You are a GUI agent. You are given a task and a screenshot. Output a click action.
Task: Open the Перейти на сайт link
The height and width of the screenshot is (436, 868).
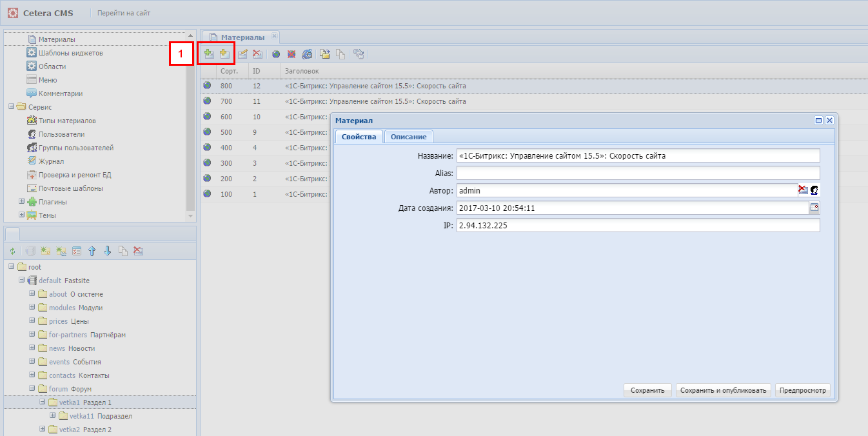[124, 13]
